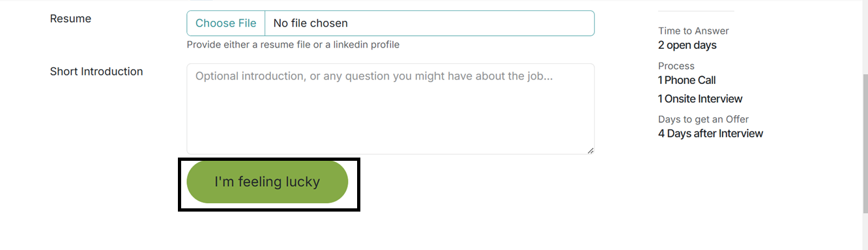
Task: Click the divider line above Time to Answer
Action: (x=696, y=11)
